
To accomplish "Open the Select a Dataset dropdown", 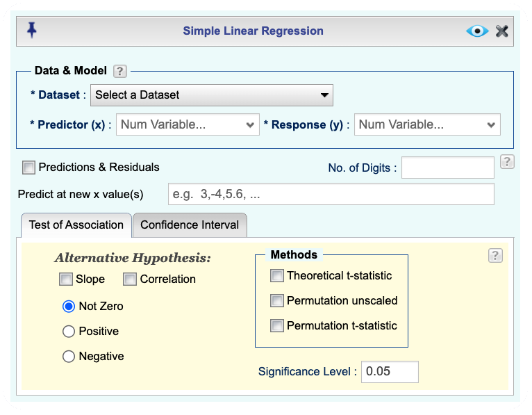I will (212, 95).
